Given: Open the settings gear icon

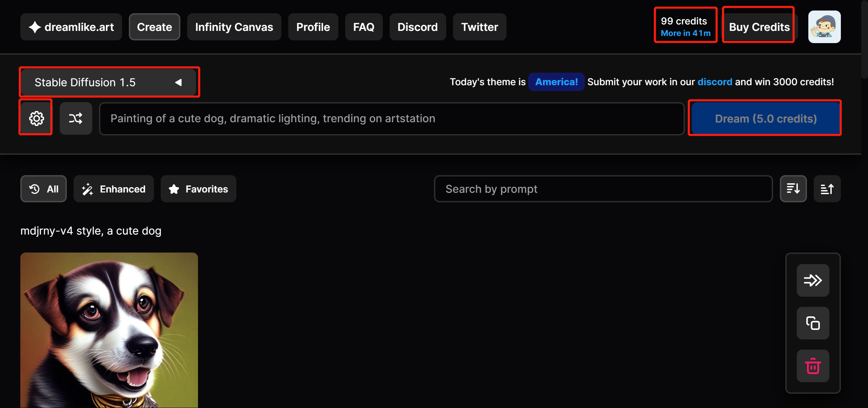Looking at the screenshot, I should tap(36, 118).
